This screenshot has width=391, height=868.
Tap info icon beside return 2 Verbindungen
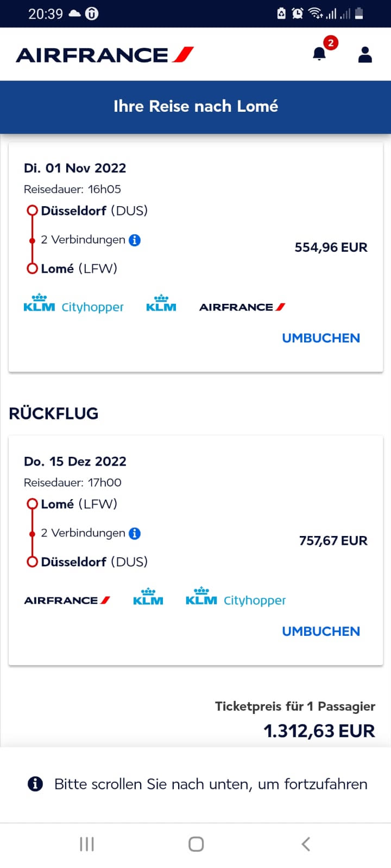[135, 533]
